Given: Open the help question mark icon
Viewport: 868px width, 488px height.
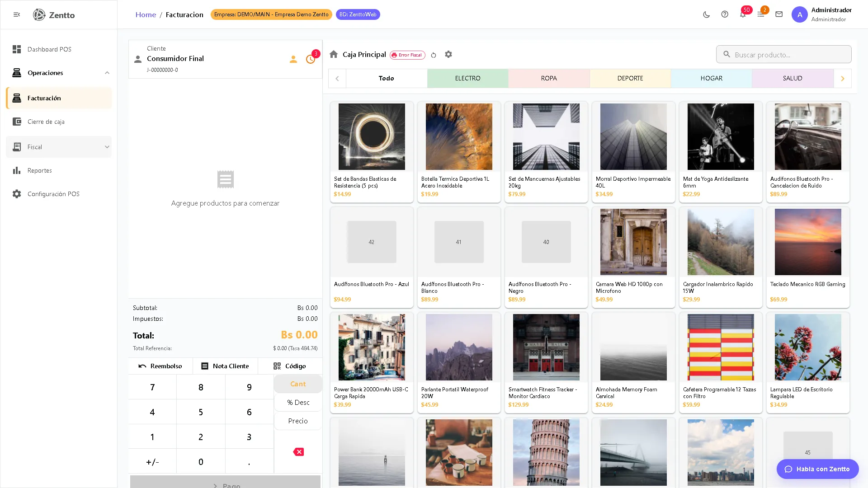Looking at the screenshot, I should pos(725,14).
